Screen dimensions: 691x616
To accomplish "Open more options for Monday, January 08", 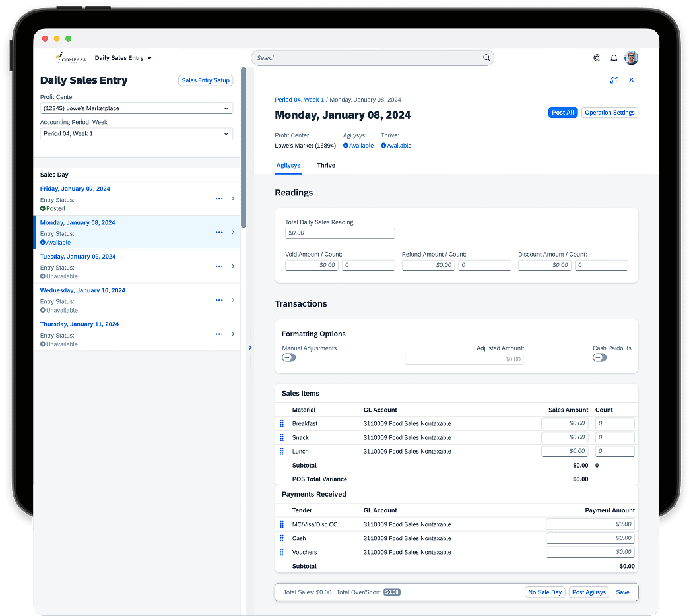I will click(x=219, y=233).
